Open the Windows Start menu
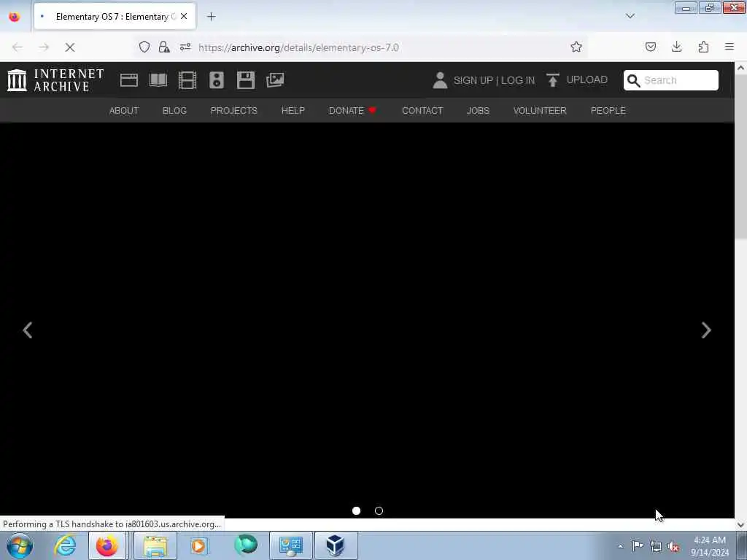The height and width of the screenshot is (560, 747). pyautogui.click(x=20, y=545)
